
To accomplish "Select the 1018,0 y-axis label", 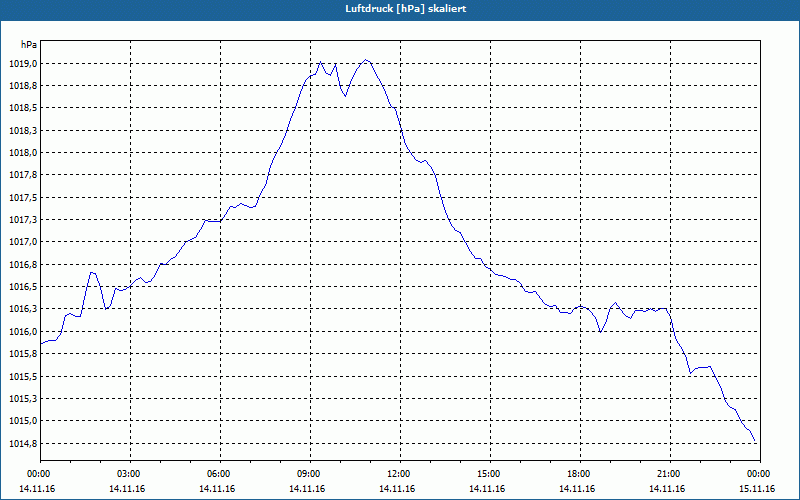I will tap(23, 153).
